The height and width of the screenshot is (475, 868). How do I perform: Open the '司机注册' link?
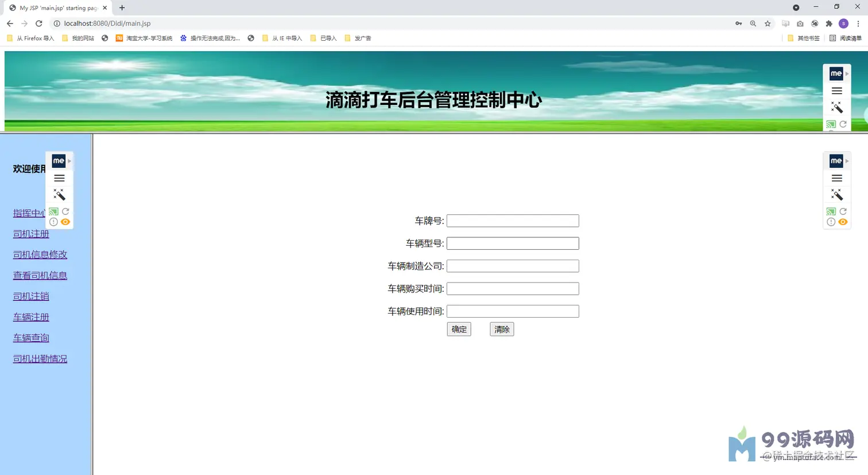(31, 234)
